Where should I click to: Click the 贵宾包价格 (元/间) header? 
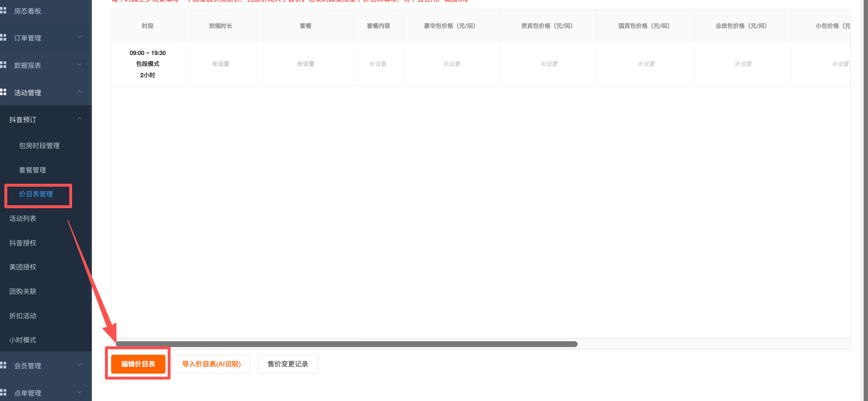(x=548, y=26)
